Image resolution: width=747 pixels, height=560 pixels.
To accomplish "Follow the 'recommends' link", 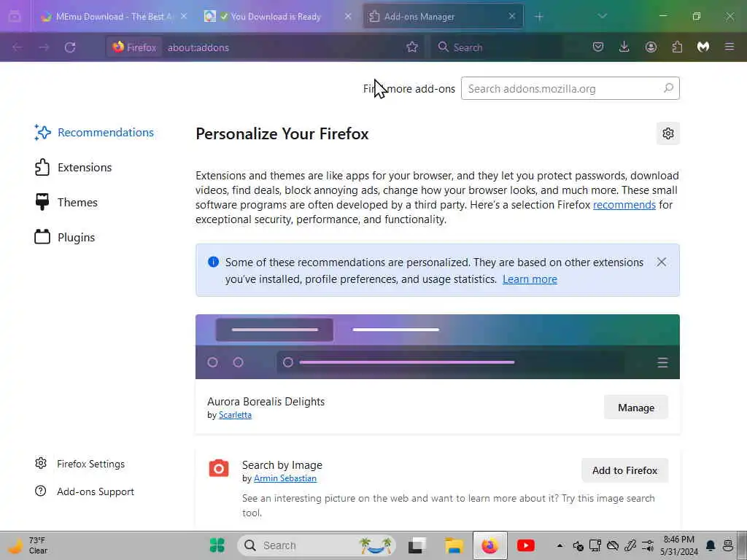I will coord(624,205).
